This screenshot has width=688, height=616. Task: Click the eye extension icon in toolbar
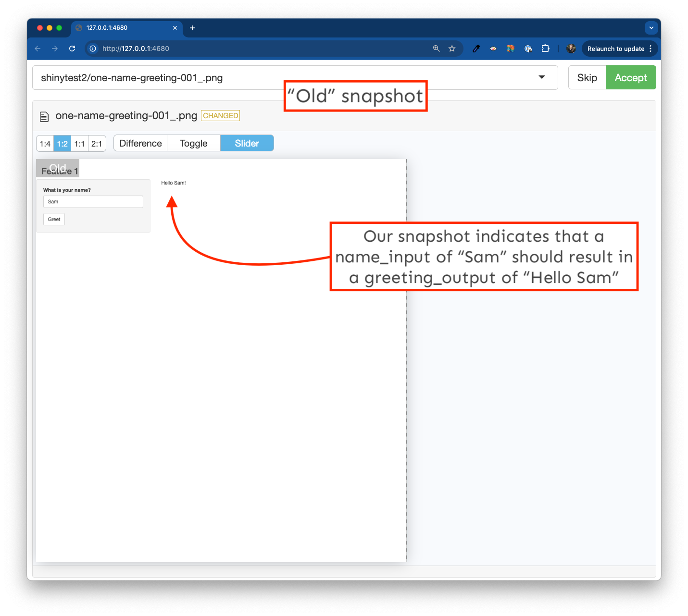pyautogui.click(x=493, y=49)
